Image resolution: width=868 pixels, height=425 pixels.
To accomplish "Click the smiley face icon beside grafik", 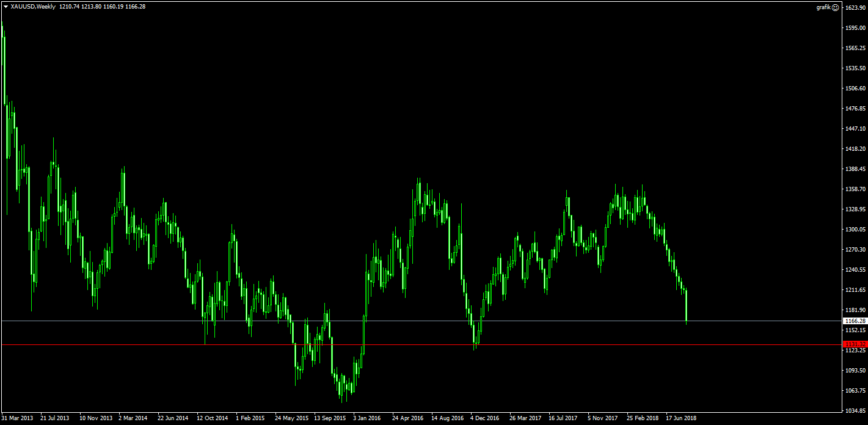I will coord(836,7).
